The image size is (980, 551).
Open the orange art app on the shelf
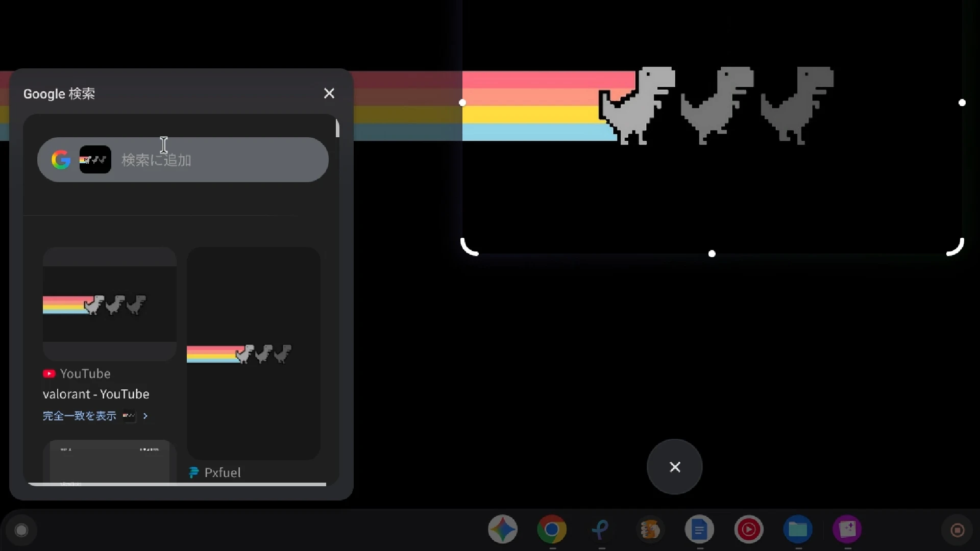pyautogui.click(x=650, y=529)
